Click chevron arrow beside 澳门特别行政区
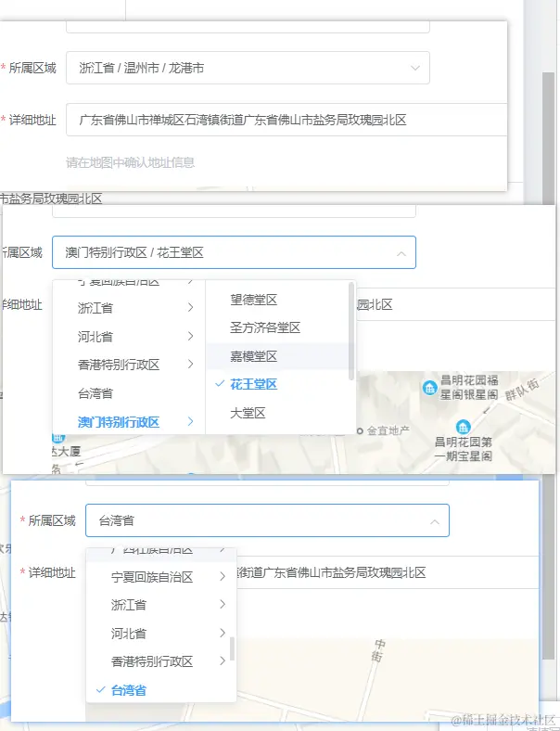Viewport: 560px width, 731px height. [191, 421]
